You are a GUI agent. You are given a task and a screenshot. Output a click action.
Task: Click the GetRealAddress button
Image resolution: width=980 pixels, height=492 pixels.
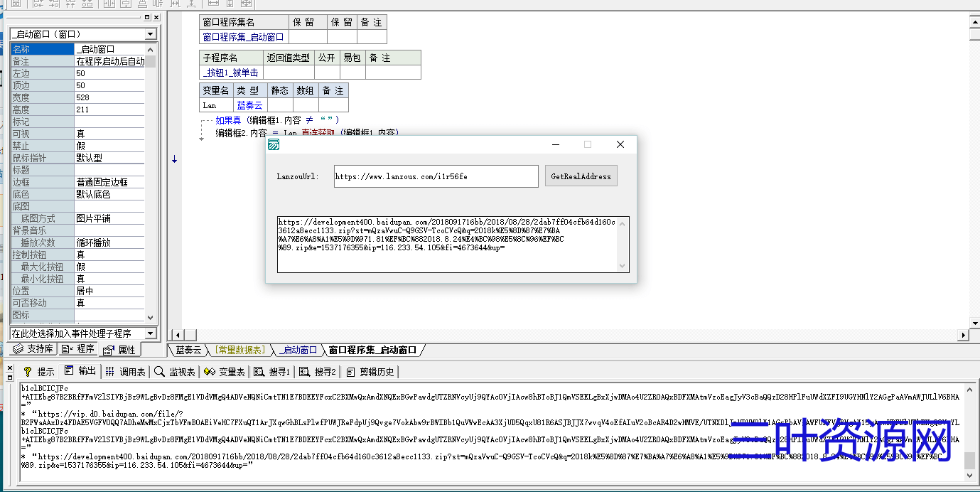581,176
